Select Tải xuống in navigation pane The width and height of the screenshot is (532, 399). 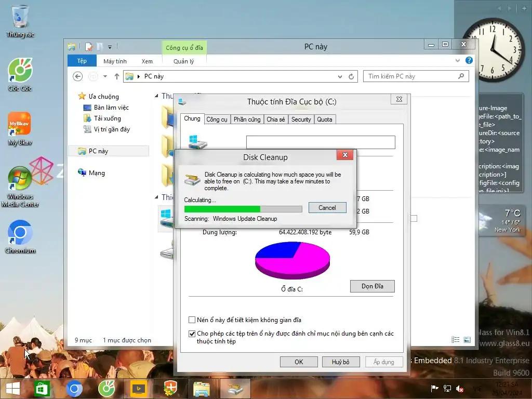102,118
